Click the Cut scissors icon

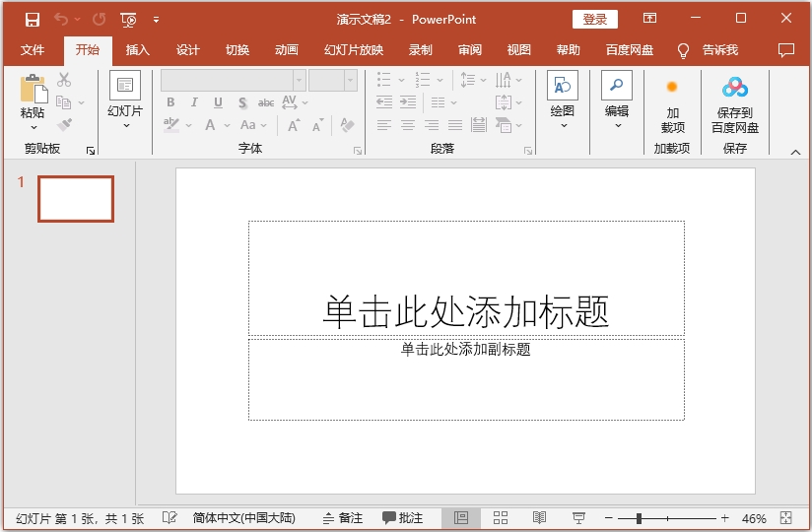tap(64, 80)
